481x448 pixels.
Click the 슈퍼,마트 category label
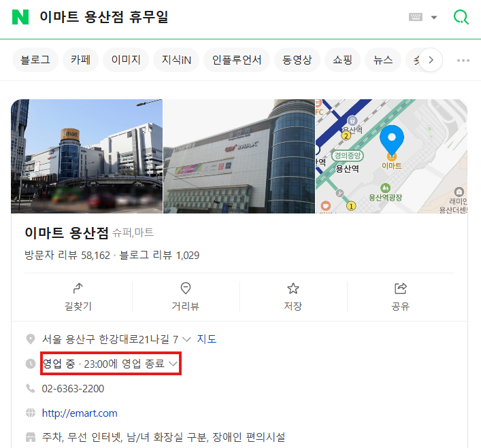pos(133,233)
